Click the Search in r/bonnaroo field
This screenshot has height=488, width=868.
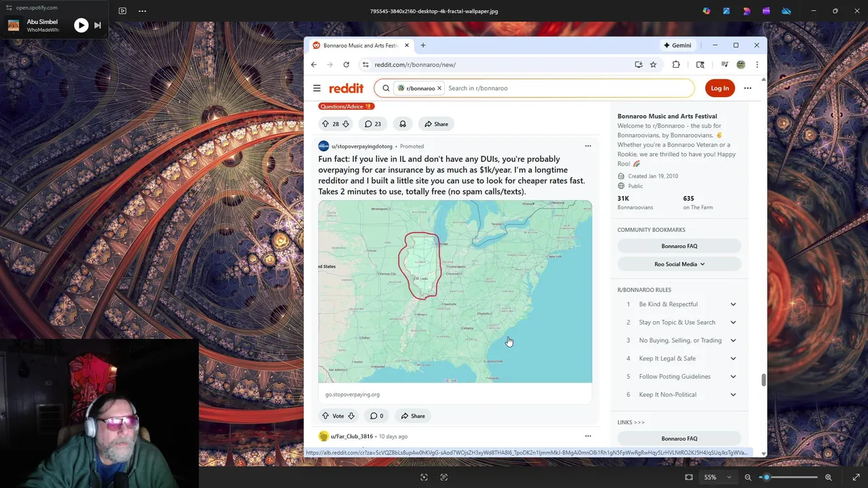568,88
